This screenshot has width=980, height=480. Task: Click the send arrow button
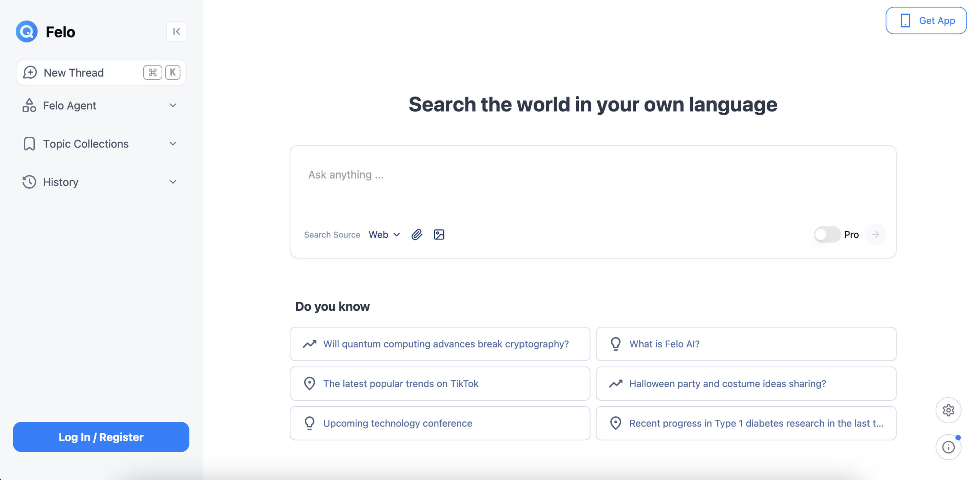pyautogui.click(x=875, y=234)
